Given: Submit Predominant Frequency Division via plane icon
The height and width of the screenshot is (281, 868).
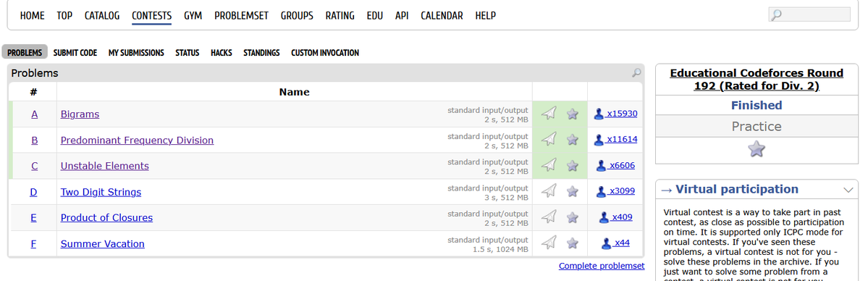Looking at the screenshot, I should coord(548,140).
